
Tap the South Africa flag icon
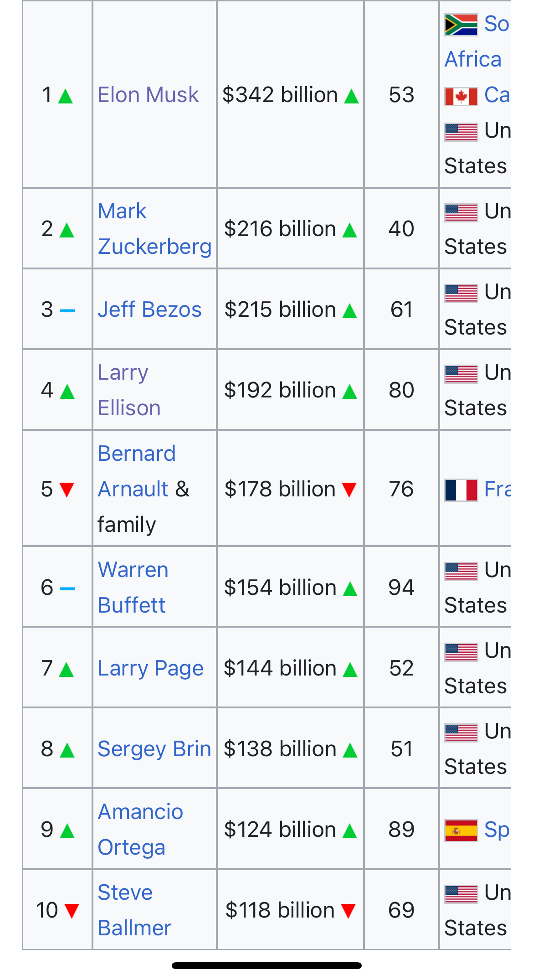pos(461,25)
